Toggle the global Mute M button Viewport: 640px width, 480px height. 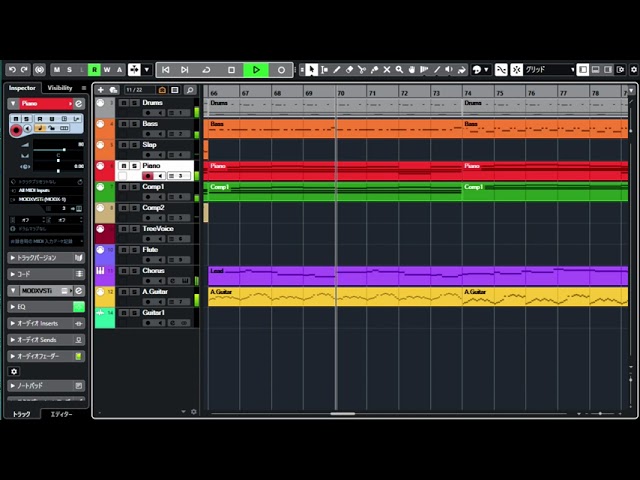pos(57,70)
